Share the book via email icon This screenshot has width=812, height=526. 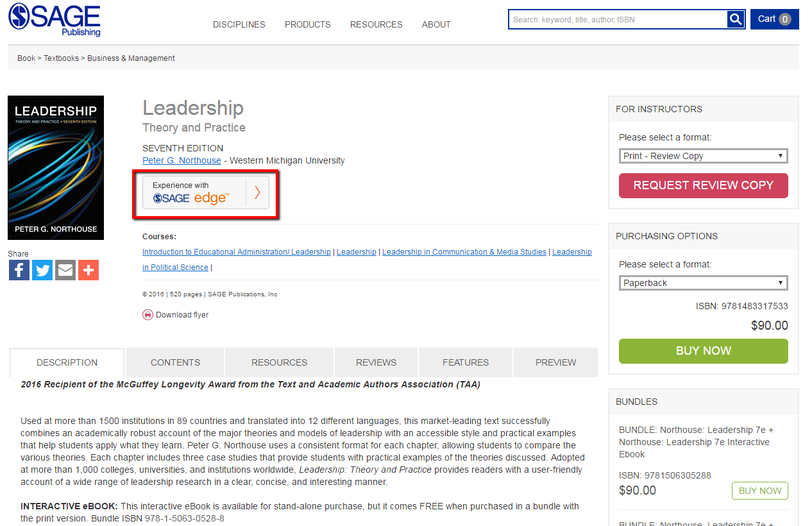pos(65,270)
